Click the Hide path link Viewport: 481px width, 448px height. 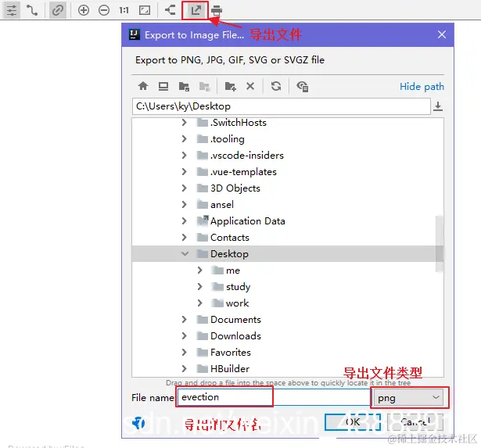(x=422, y=87)
